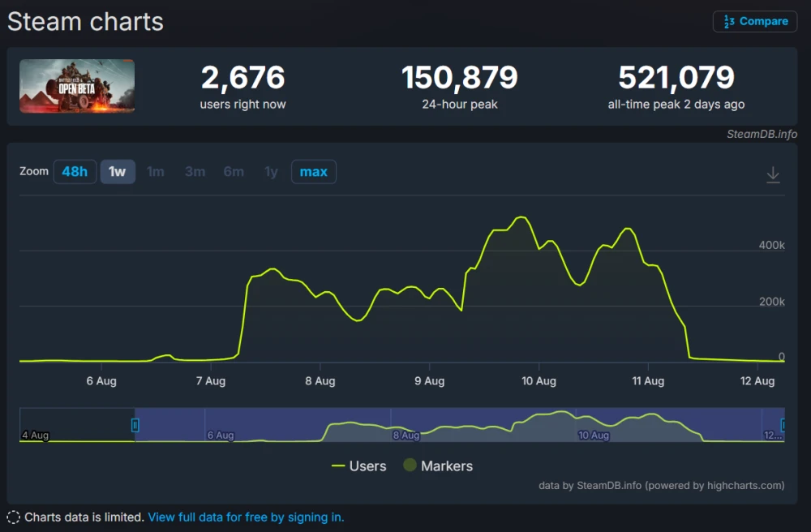
Task: Click left navigator range handle
Action: [135, 425]
